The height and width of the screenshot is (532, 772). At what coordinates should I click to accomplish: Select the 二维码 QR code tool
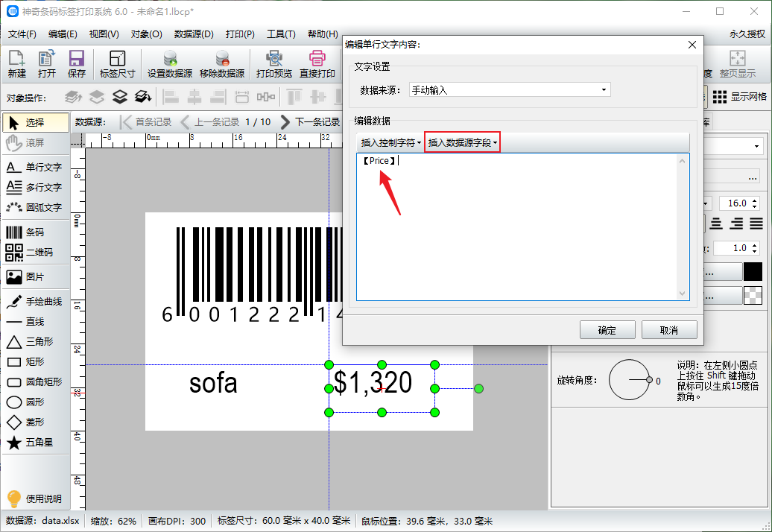[x=36, y=253]
